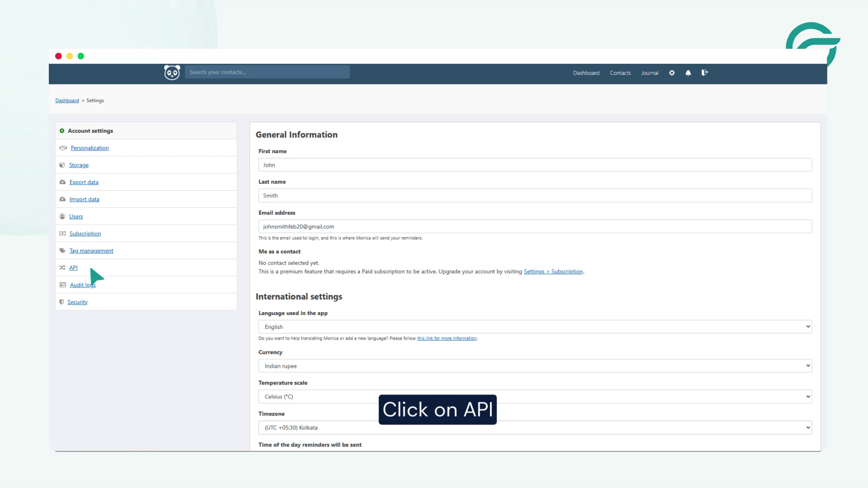
Task: Open Personalization settings link
Action: (x=90, y=148)
